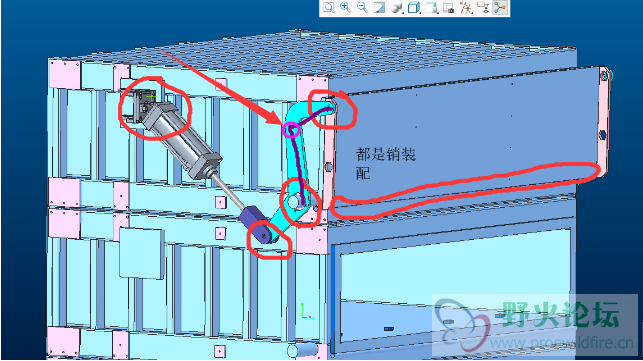Open the Saved Orientations cube dropdown

pos(414,7)
